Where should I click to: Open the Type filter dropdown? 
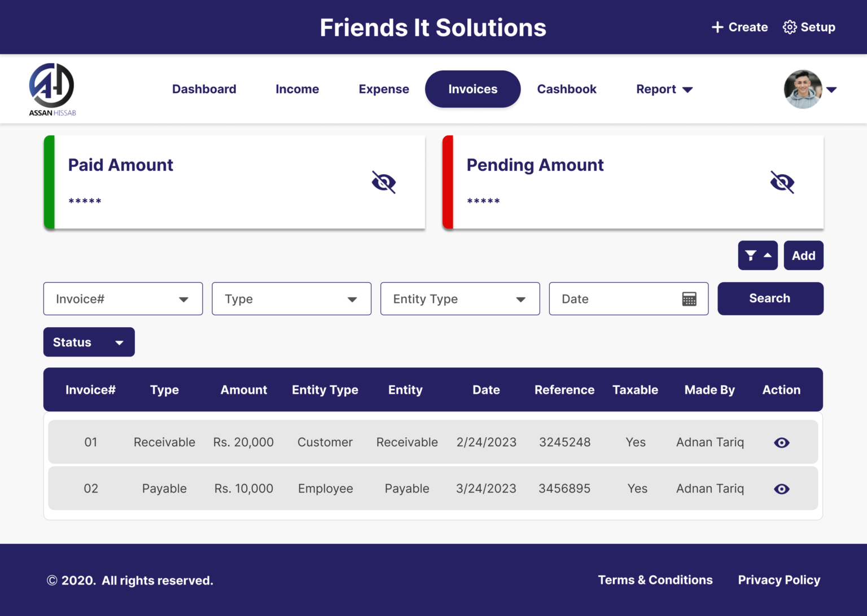tap(291, 299)
